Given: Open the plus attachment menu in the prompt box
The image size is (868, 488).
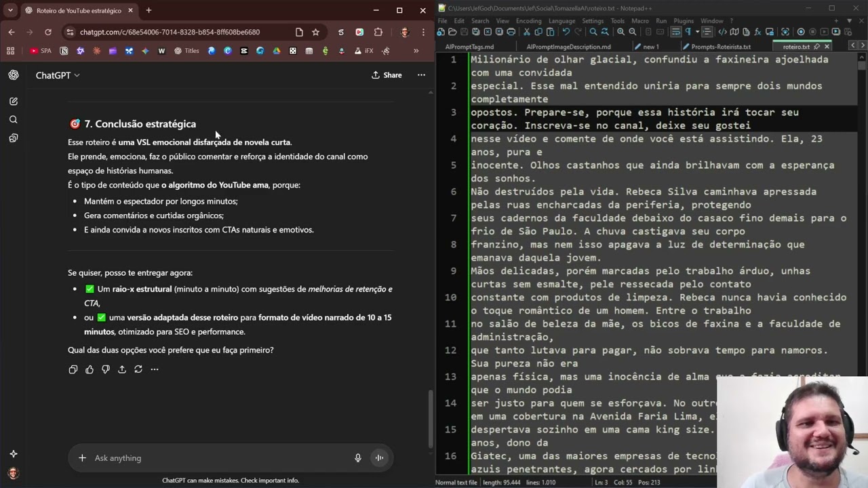Looking at the screenshot, I should pyautogui.click(x=82, y=458).
